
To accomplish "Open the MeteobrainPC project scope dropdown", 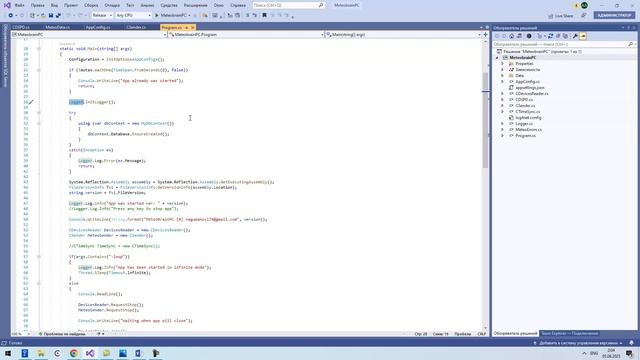I will point(89,35).
